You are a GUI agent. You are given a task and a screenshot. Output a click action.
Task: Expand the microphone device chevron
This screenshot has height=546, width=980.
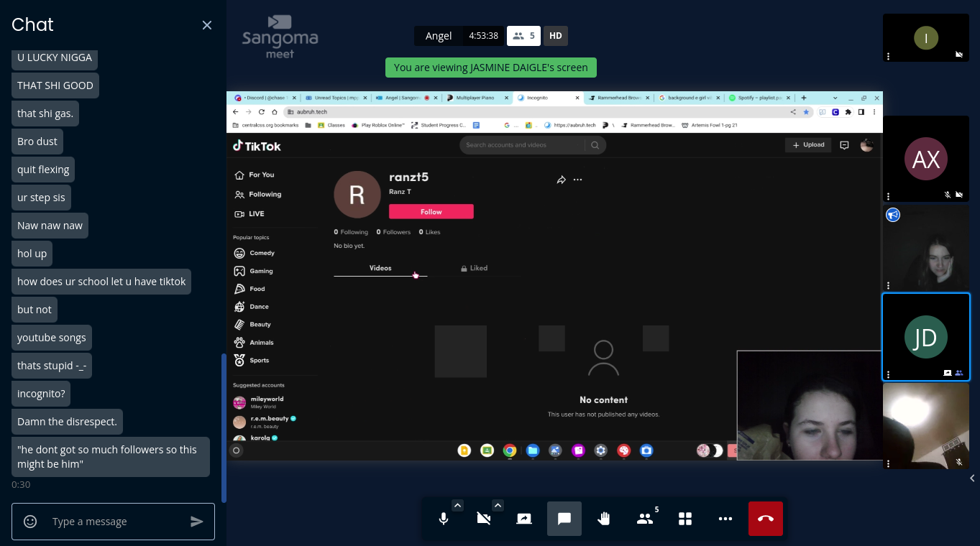pos(457,505)
